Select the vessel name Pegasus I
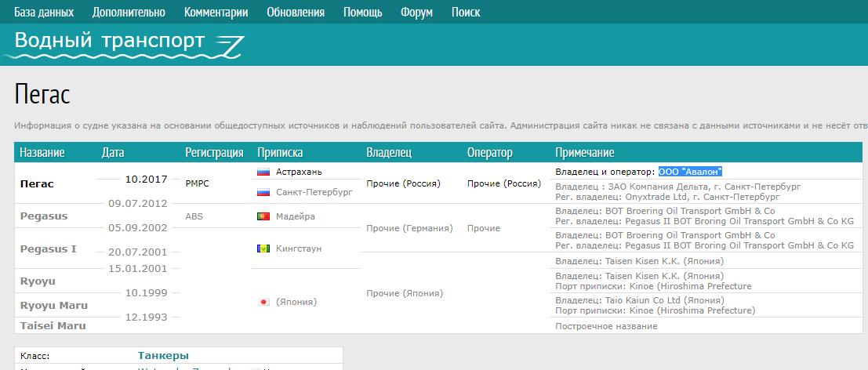This screenshot has height=370, width=868. pos(48,248)
